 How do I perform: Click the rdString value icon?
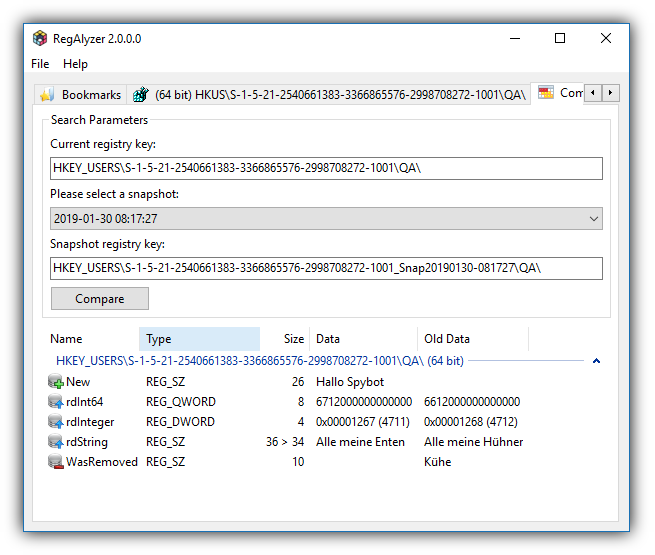click(56, 442)
